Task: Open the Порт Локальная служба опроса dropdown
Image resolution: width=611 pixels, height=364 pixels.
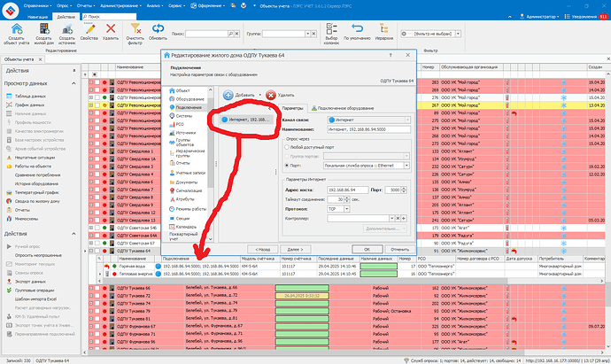Action: pyautogui.click(x=406, y=166)
